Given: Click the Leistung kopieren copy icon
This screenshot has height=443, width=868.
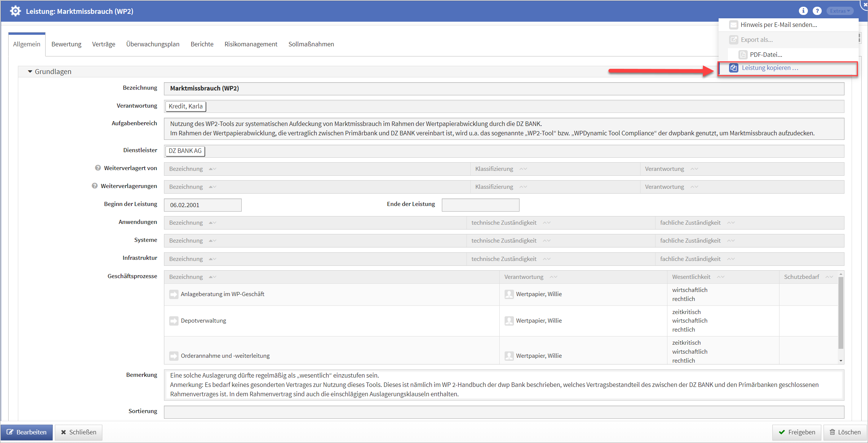Looking at the screenshot, I should tap(734, 68).
